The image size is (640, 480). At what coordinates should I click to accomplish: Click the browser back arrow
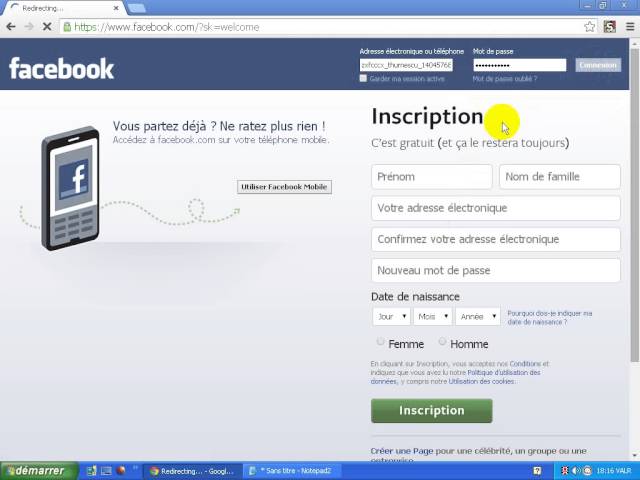11,27
